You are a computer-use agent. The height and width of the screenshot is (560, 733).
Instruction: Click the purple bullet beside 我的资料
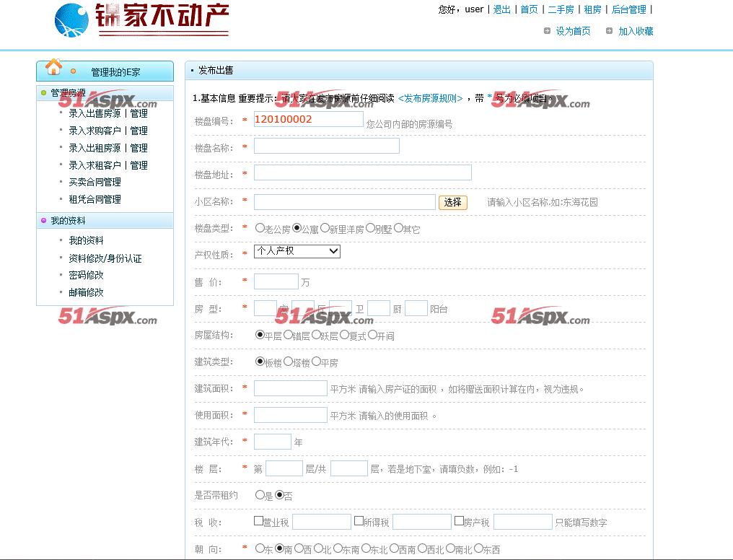43,221
